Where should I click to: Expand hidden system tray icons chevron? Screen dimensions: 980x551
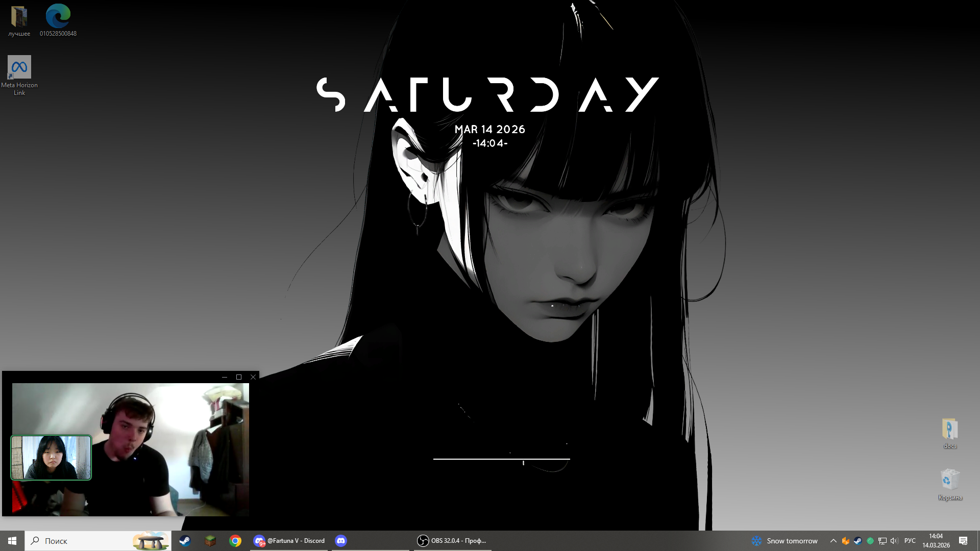point(834,541)
